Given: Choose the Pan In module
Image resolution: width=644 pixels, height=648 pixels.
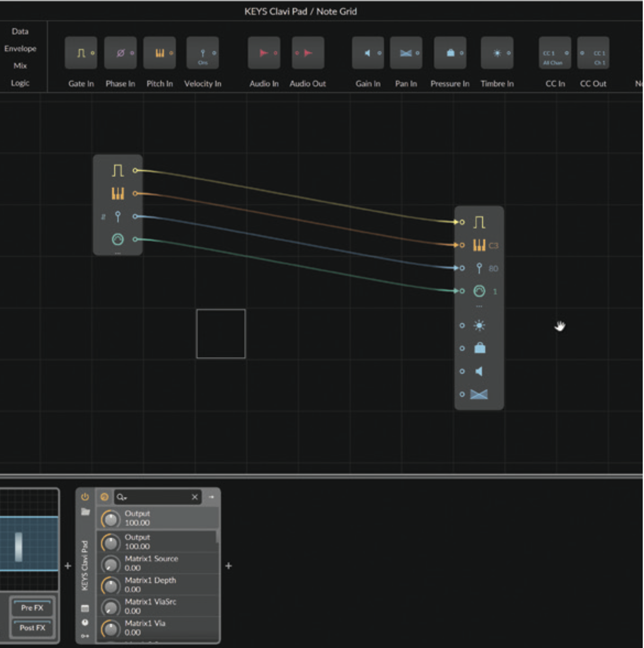Looking at the screenshot, I should [x=406, y=53].
